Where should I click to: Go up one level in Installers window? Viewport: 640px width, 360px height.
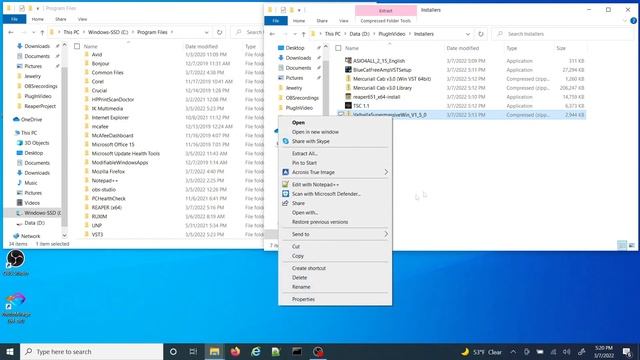coord(303,34)
